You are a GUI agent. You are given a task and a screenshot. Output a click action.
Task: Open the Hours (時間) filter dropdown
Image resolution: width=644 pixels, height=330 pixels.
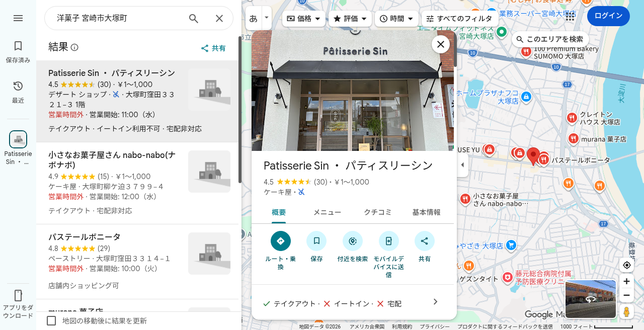click(x=397, y=19)
